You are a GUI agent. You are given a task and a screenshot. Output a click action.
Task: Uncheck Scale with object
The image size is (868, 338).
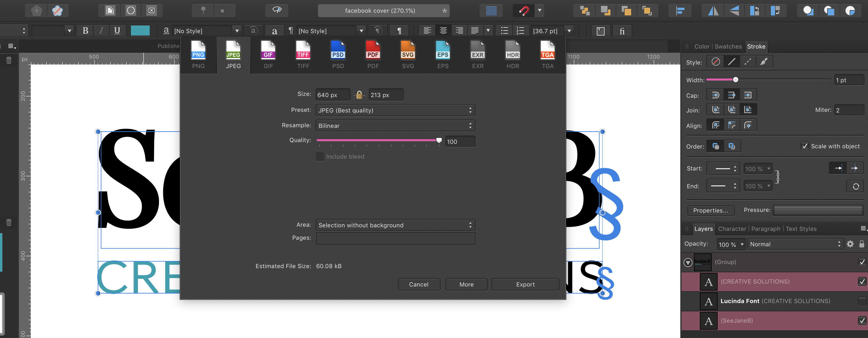[805, 146]
